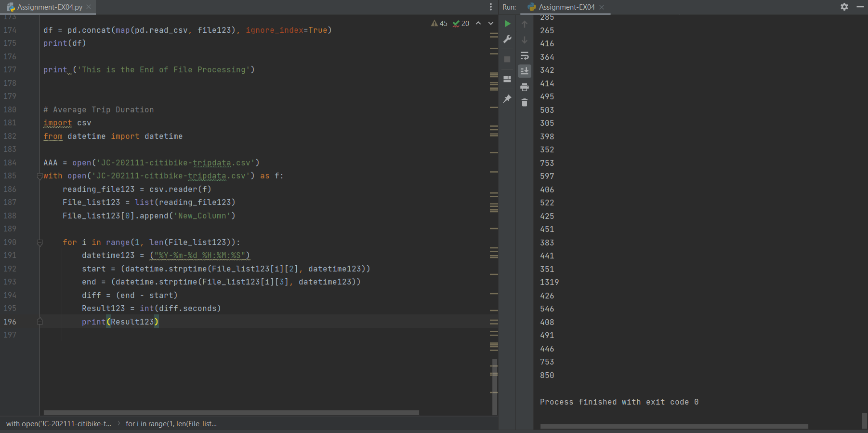Collapse the with-open block at line 185
This screenshot has width=868, height=433.
coord(40,176)
